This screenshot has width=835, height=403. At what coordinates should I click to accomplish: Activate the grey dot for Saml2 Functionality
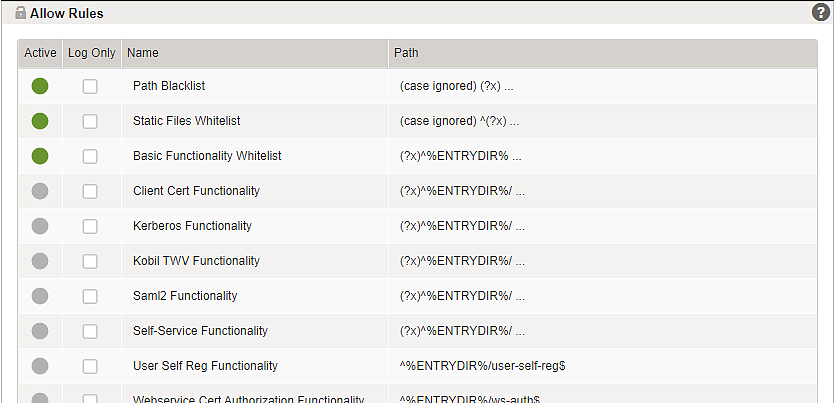click(x=40, y=296)
